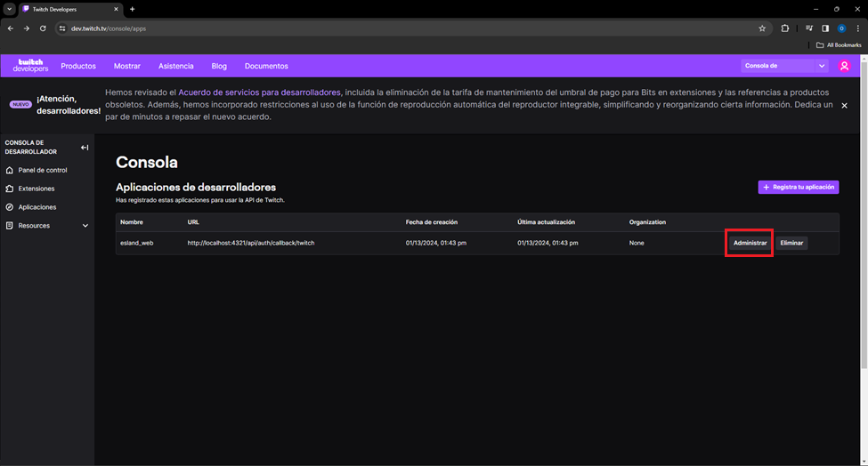Collapse the developer console sidebar
This screenshot has width=868, height=466.
tap(85, 148)
